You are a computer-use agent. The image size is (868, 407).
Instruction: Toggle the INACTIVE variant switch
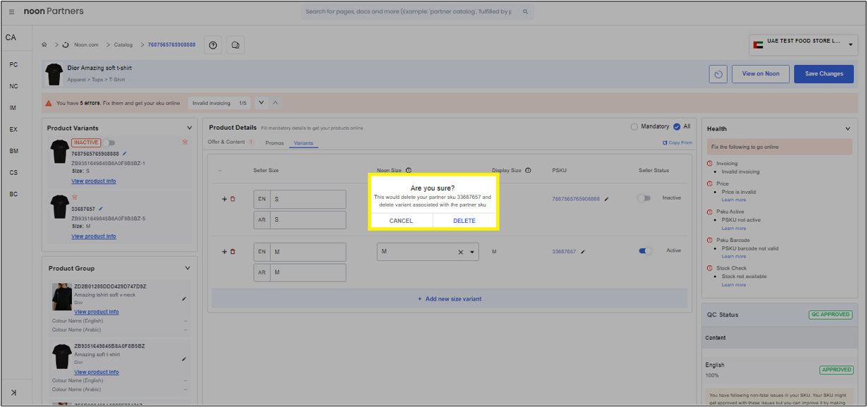[x=110, y=142]
